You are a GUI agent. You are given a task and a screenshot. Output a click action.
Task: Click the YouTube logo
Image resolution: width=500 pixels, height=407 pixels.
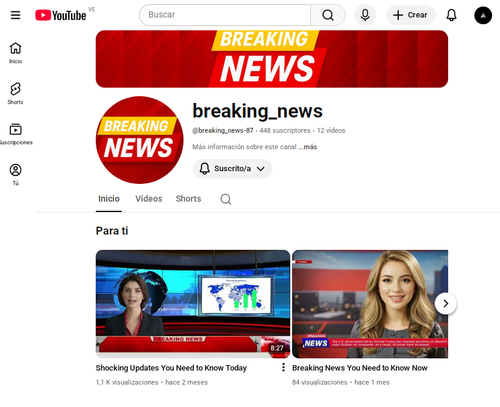coord(61,15)
